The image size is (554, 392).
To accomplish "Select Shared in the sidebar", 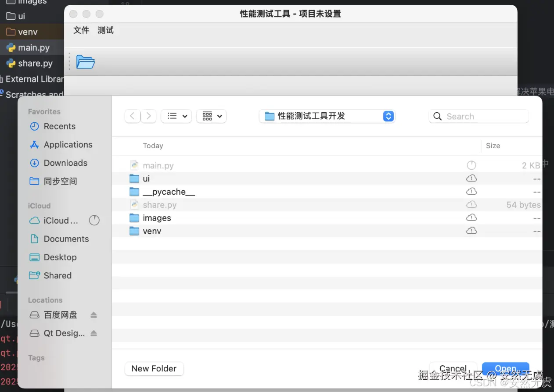I will point(58,275).
